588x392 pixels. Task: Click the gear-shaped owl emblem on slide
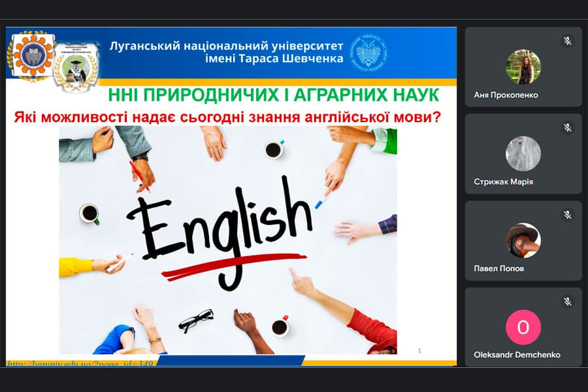30,54
